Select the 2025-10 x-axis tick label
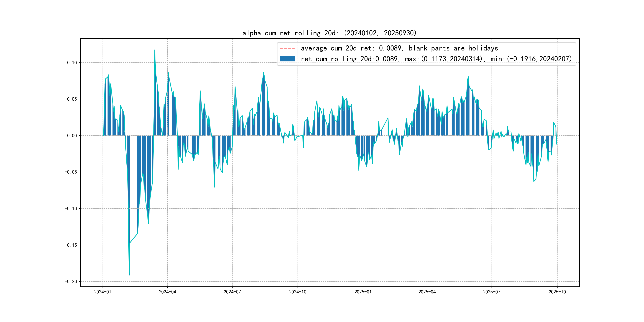This screenshot has height=322, width=644. click(557, 292)
